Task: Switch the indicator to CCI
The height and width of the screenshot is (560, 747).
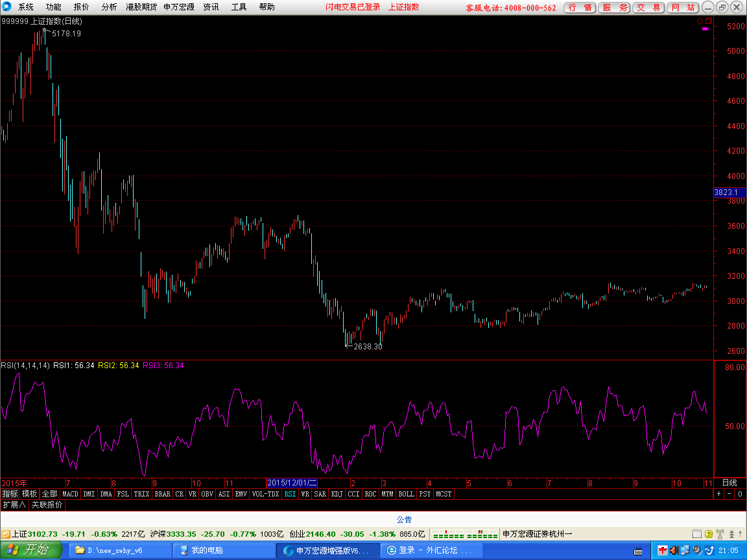Action: tap(353, 495)
